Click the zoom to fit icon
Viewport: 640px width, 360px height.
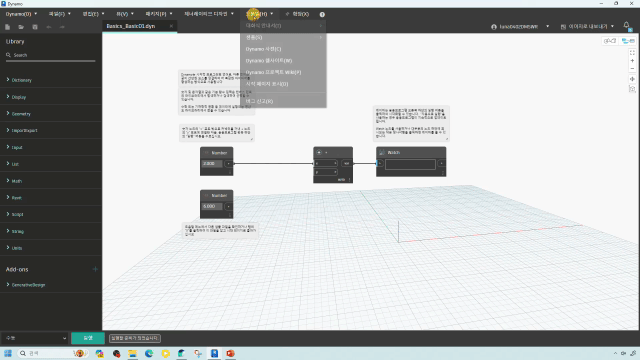[632, 53]
